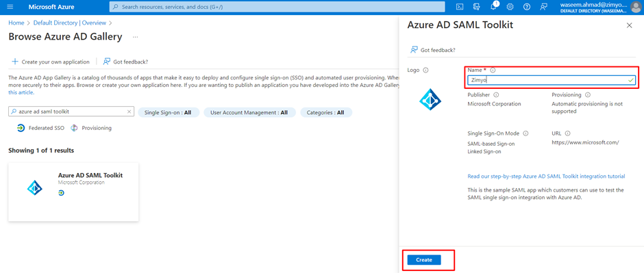The width and height of the screenshot is (644, 273).
Task: Close the Azure AD SAML Toolkit panel
Action: point(629,25)
